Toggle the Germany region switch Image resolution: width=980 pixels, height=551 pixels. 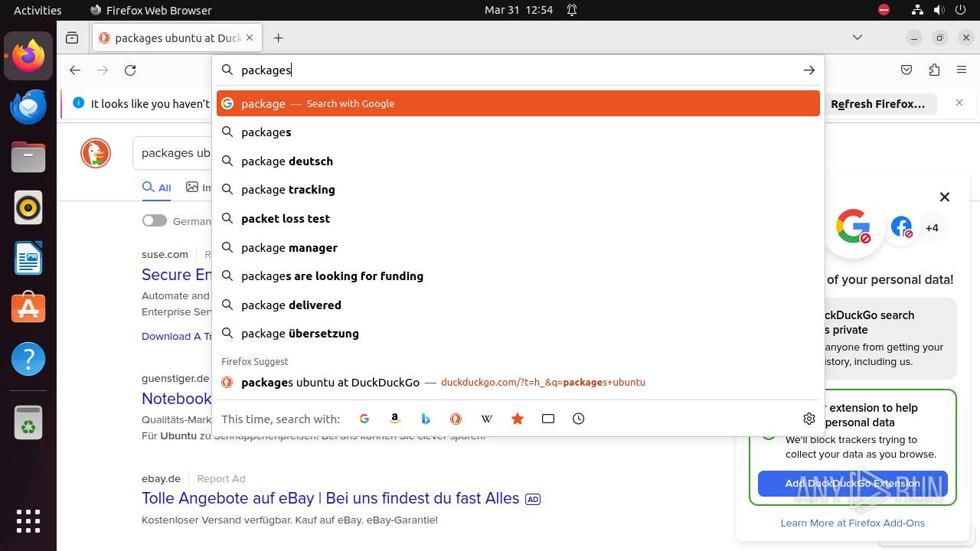pyautogui.click(x=155, y=220)
